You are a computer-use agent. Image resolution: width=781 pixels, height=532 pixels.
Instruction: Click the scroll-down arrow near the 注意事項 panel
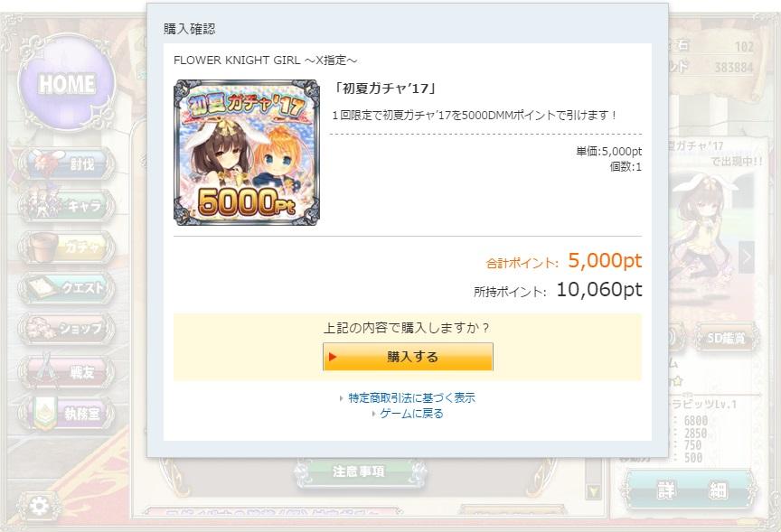pos(593,492)
